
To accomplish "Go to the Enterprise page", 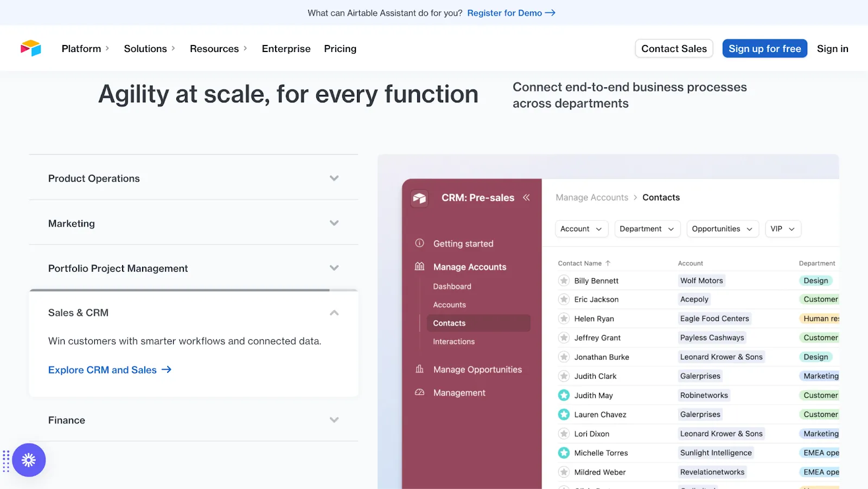I will pos(286,48).
